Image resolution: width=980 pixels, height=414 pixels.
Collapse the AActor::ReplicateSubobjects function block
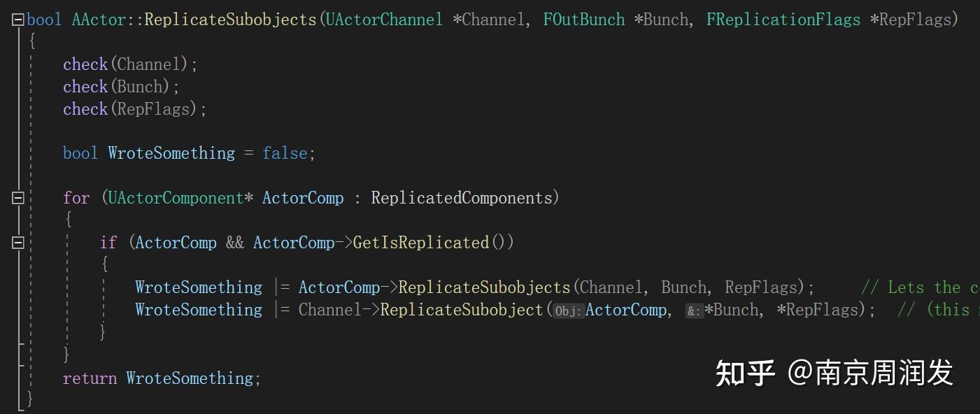pyautogui.click(x=18, y=20)
